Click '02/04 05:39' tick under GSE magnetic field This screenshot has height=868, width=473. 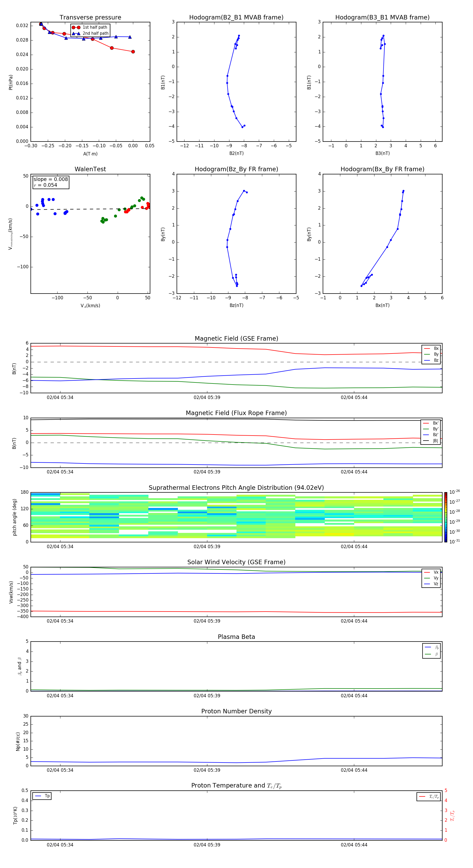(x=207, y=398)
